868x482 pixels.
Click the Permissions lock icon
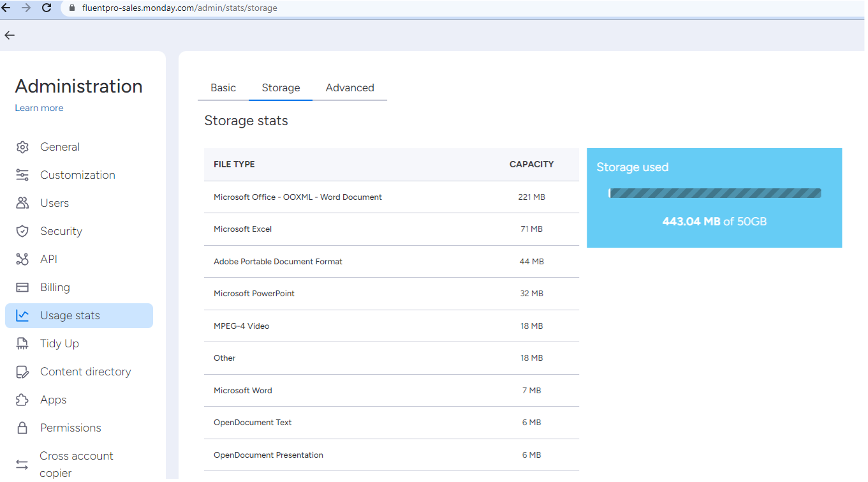coord(22,427)
